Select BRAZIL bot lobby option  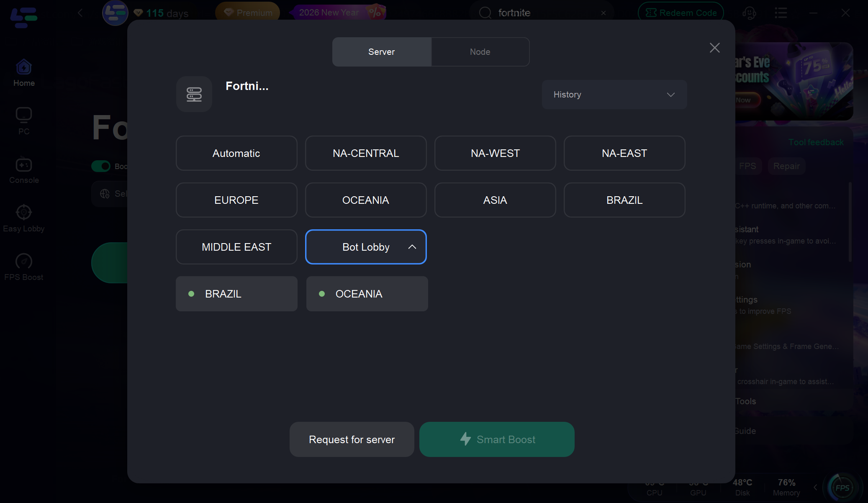click(236, 294)
